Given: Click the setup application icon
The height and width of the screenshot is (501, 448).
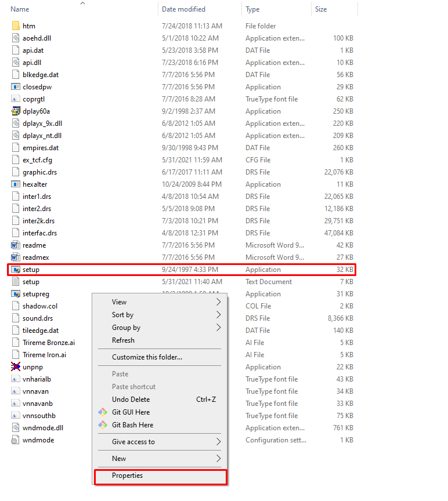Looking at the screenshot, I should pyautogui.click(x=16, y=270).
